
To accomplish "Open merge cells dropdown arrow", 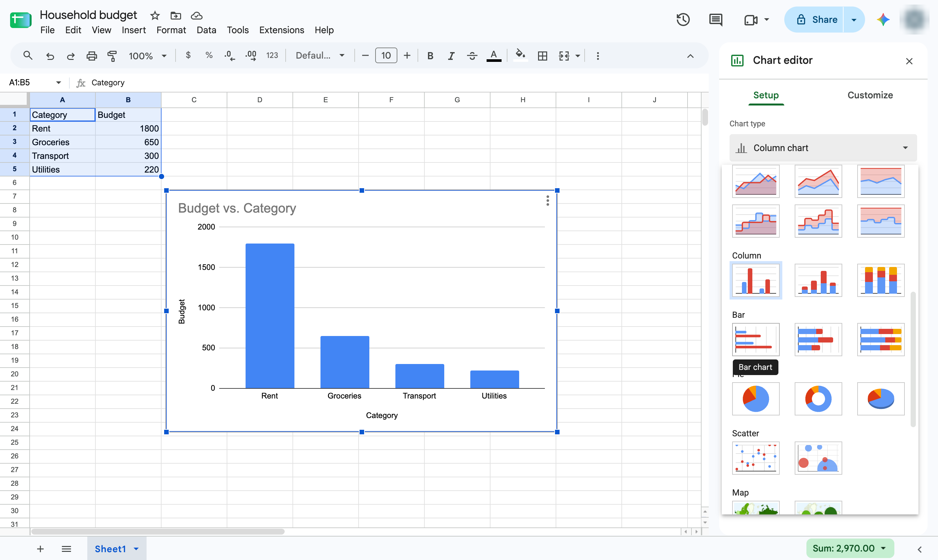I will click(x=577, y=56).
